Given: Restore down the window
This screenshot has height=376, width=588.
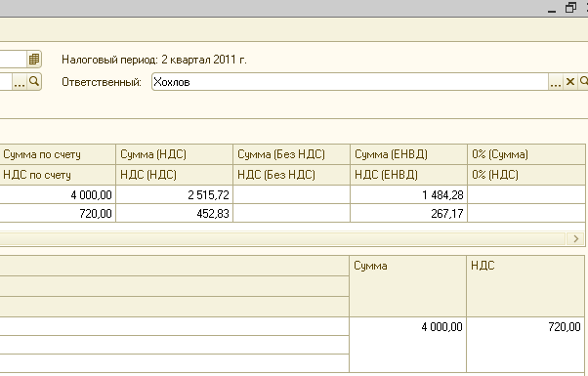Looking at the screenshot, I should [x=570, y=8].
